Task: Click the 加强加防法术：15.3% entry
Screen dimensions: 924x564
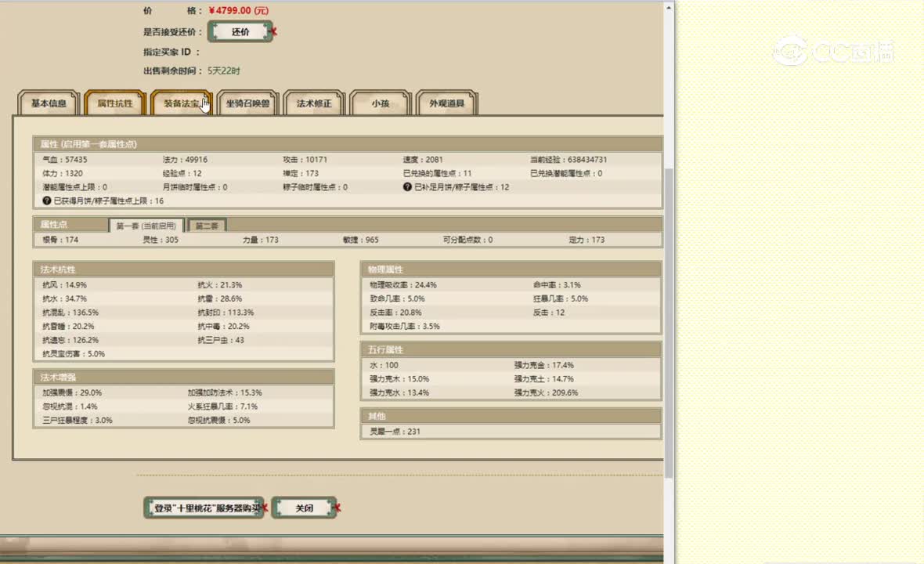Action: pyautogui.click(x=225, y=392)
